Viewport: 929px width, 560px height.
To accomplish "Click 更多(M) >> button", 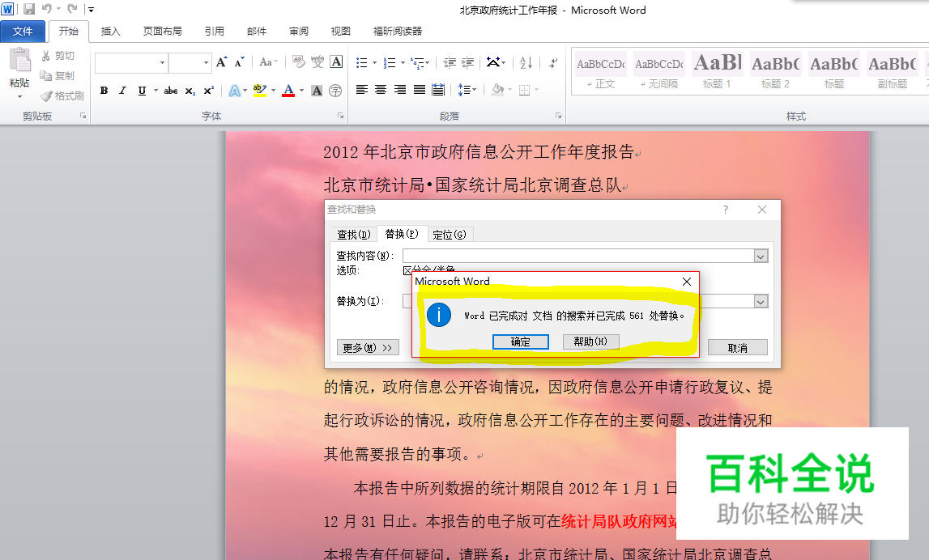I will [x=368, y=347].
